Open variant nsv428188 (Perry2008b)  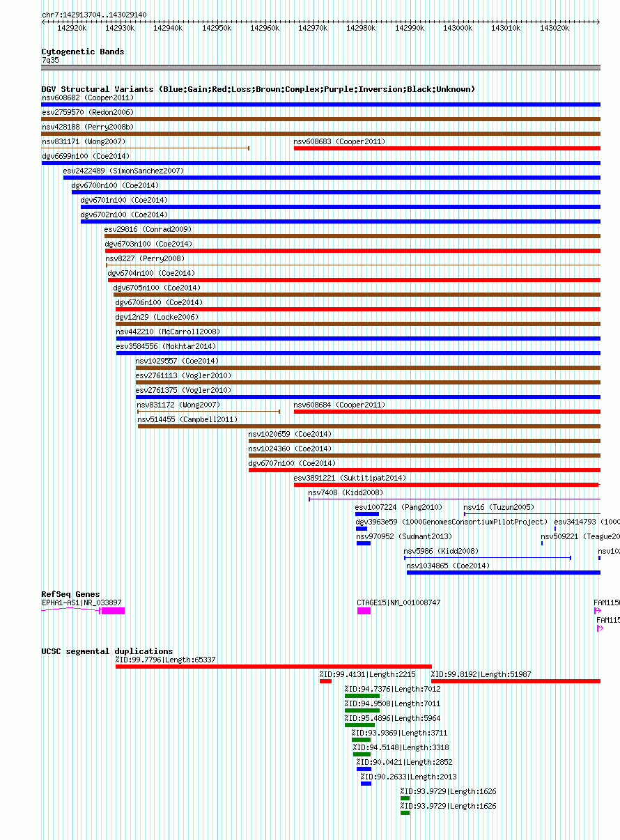tap(87, 127)
